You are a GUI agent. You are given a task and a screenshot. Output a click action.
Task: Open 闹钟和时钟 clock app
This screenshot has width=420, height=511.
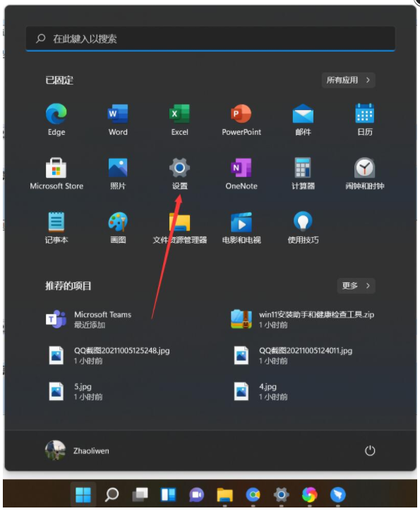click(365, 174)
